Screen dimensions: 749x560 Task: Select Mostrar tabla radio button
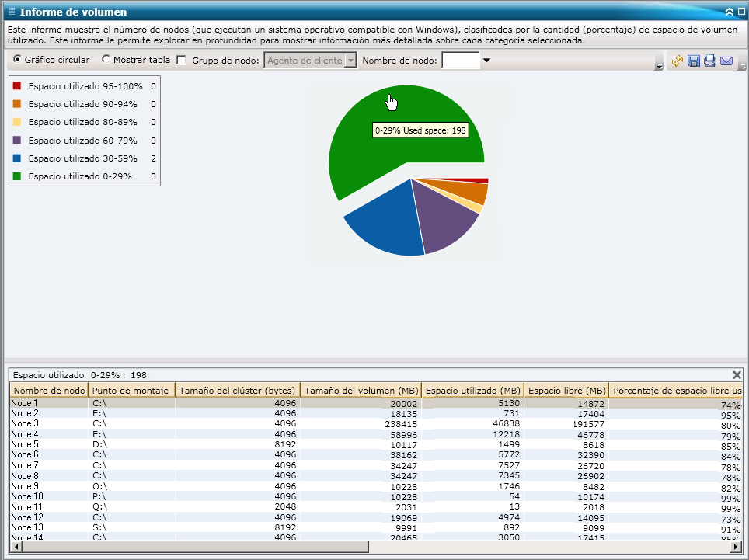[106, 60]
